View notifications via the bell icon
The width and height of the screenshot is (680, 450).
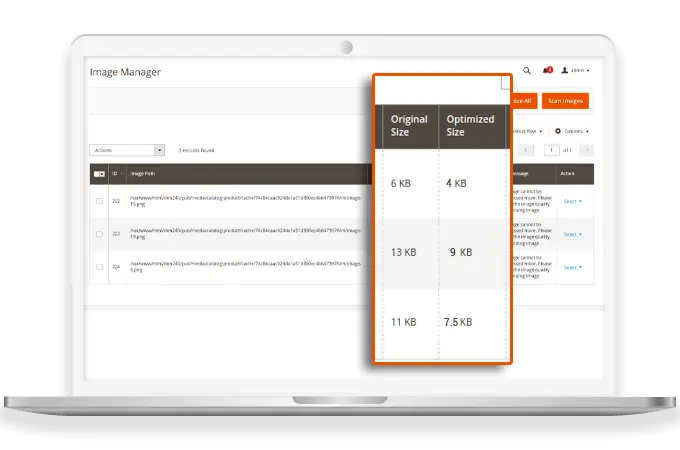coord(547,70)
